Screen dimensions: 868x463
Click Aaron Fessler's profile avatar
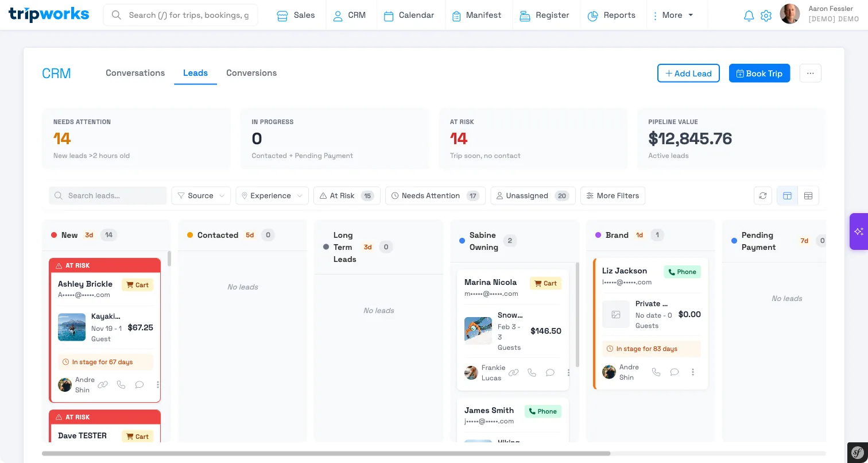790,14
